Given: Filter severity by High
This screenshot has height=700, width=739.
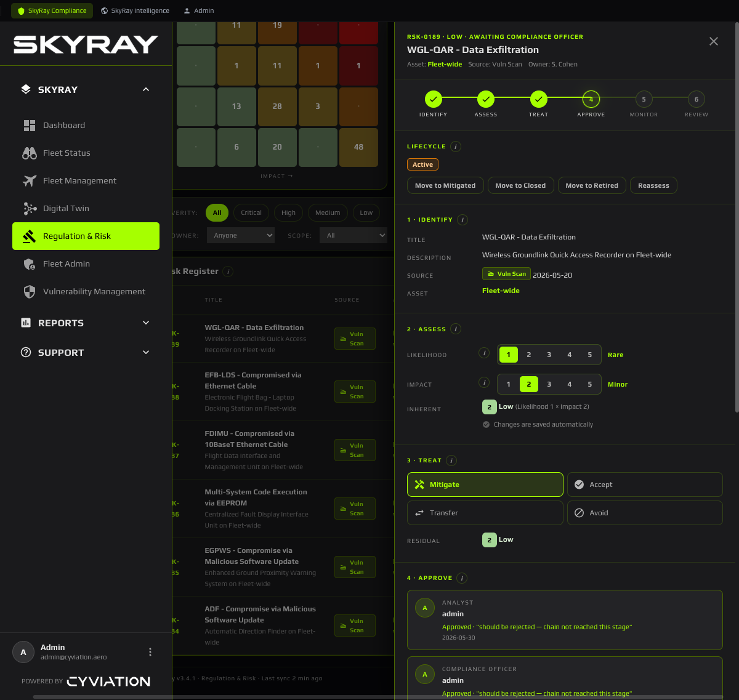Looking at the screenshot, I should (289, 212).
